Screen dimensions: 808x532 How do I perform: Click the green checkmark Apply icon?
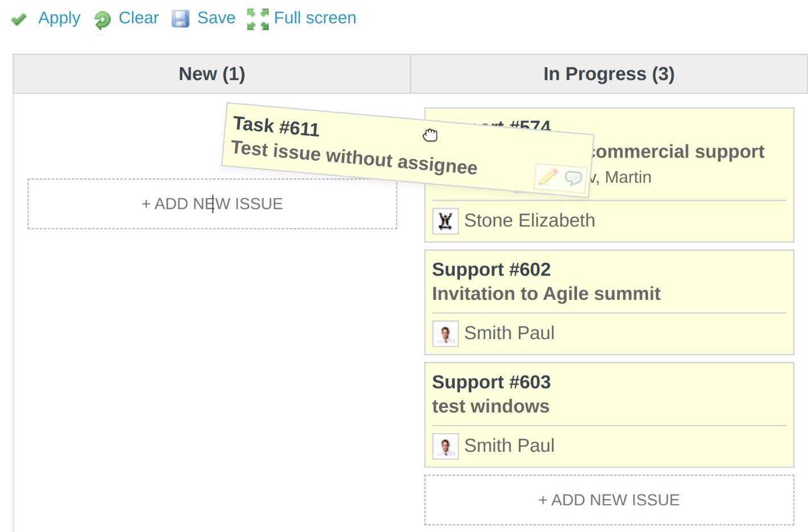click(19, 18)
